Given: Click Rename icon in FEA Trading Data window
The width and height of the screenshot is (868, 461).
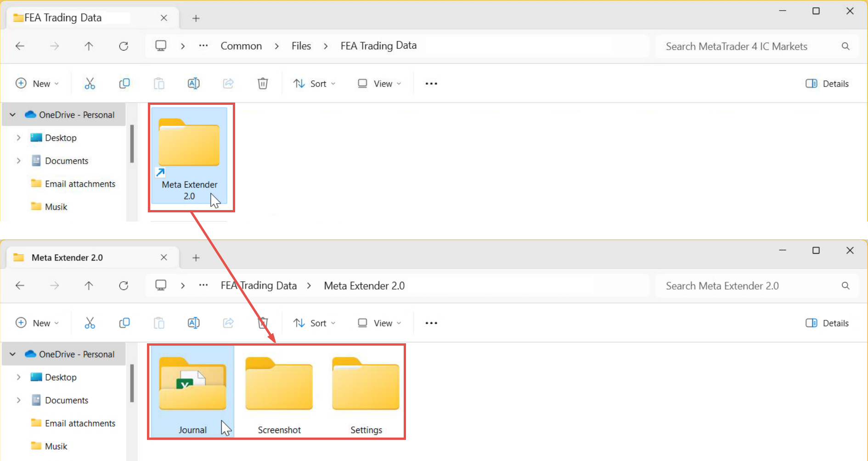Looking at the screenshot, I should coord(194,84).
